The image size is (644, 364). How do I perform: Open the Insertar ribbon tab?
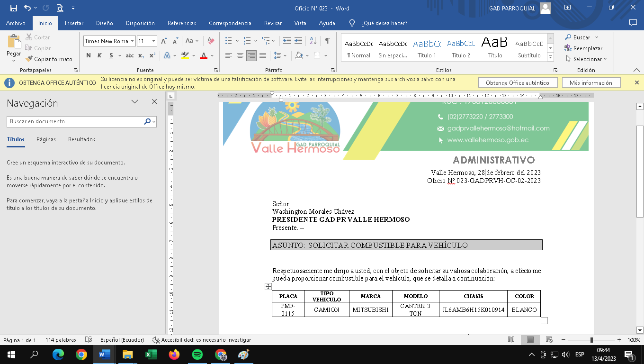[x=74, y=23]
